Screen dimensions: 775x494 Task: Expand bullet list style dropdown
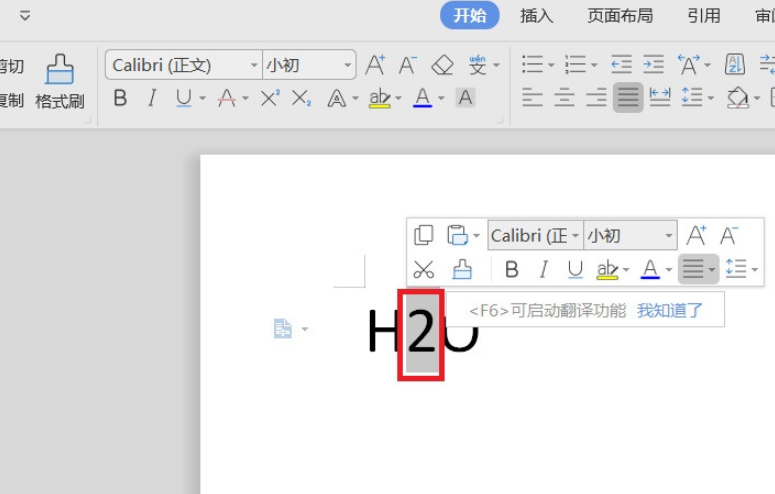(x=551, y=65)
